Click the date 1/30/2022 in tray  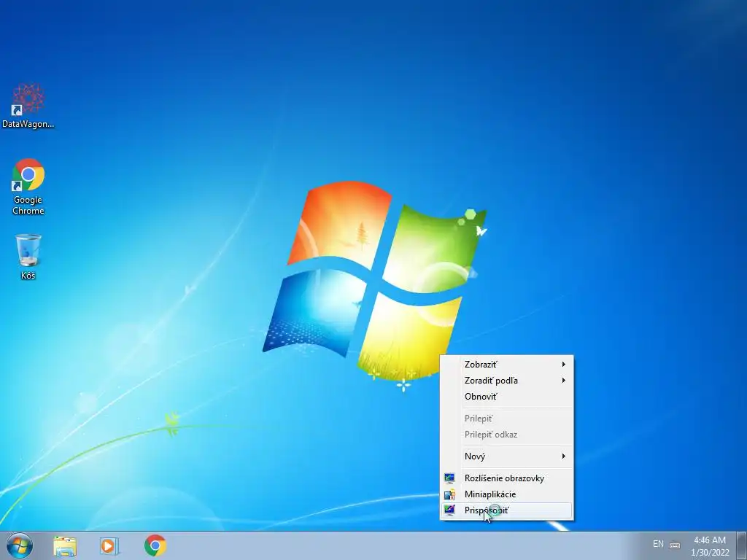pyautogui.click(x=710, y=553)
